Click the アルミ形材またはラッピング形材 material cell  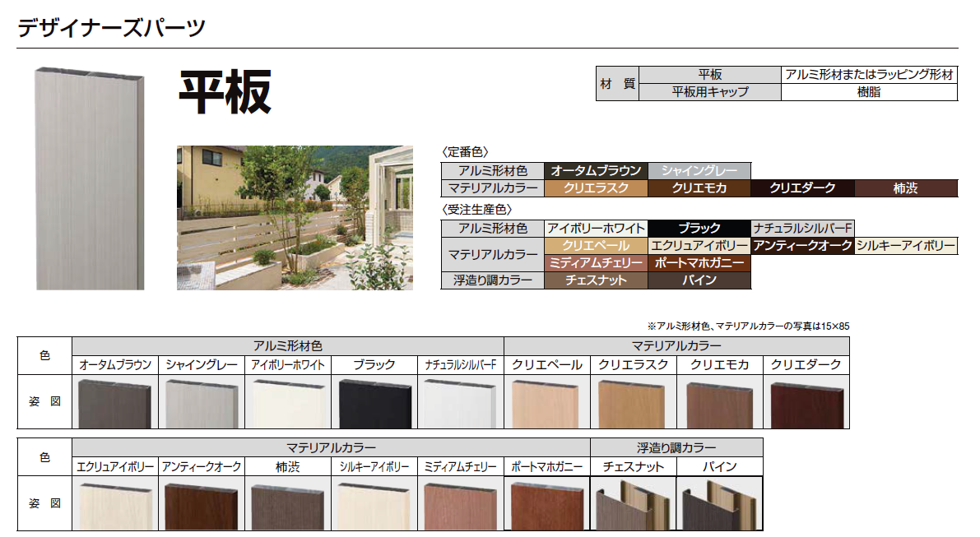pos(869,75)
